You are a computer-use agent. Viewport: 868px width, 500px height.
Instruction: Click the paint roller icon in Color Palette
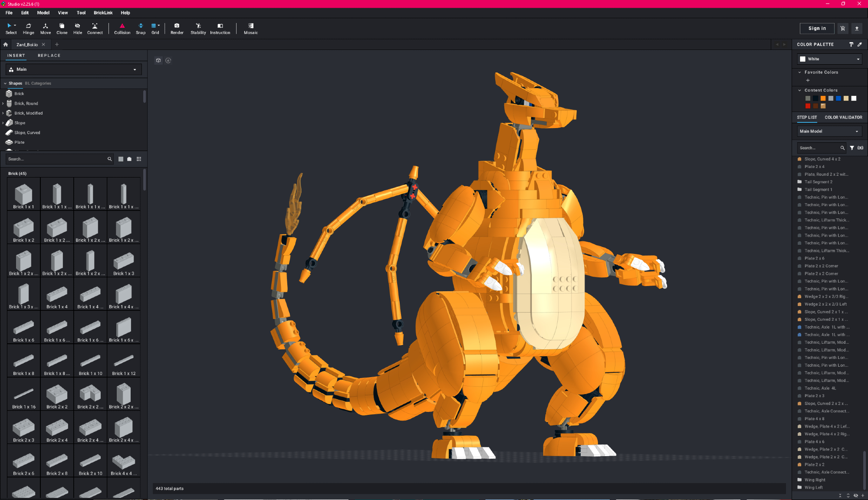[x=851, y=44]
